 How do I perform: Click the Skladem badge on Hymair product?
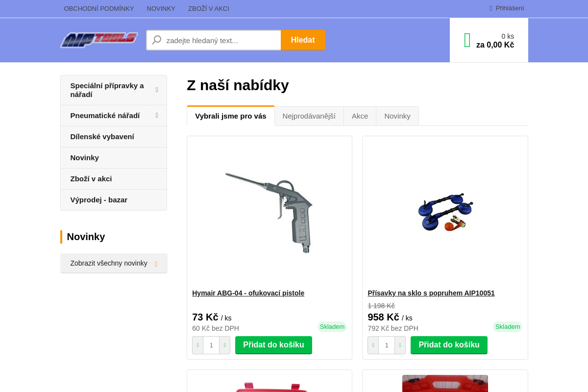[x=332, y=326]
